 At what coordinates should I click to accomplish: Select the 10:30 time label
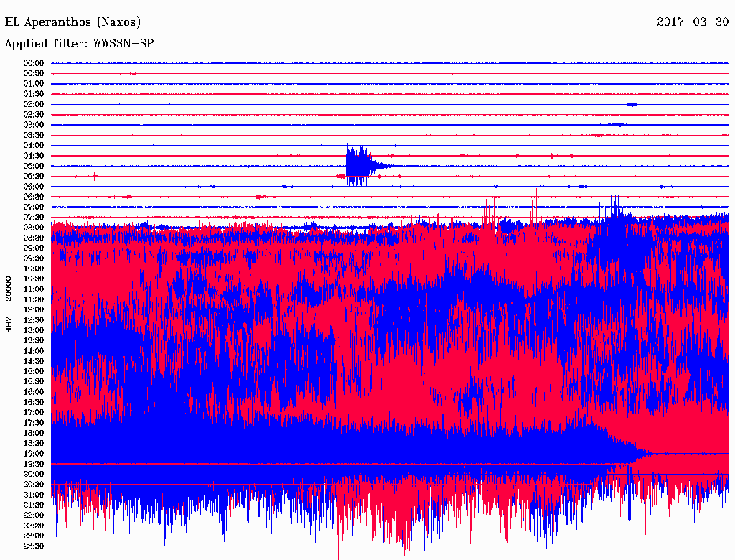(x=34, y=279)
